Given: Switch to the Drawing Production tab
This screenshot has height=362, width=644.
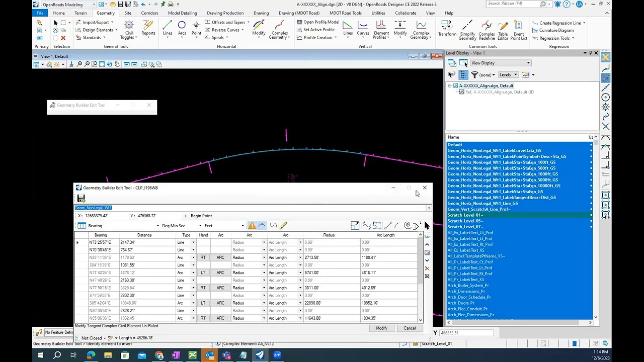Looking at the screenshot, I should point(225,13).
